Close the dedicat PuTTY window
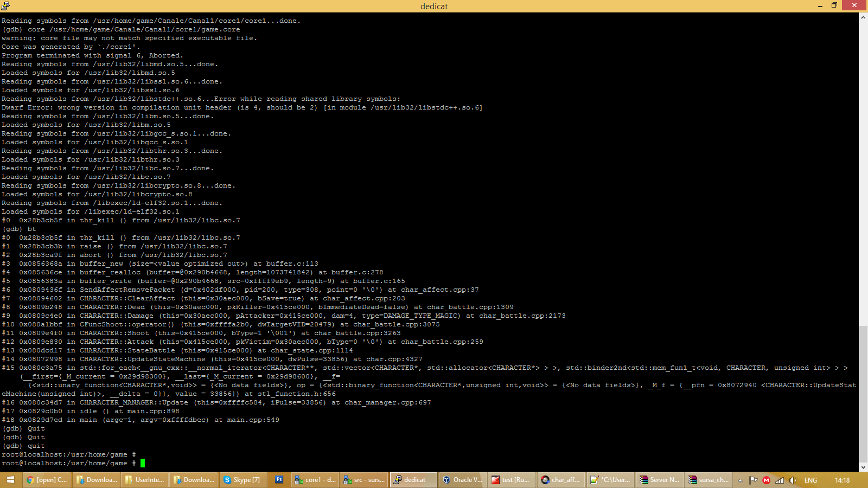868x488 pixels. [x=854, y=5]
